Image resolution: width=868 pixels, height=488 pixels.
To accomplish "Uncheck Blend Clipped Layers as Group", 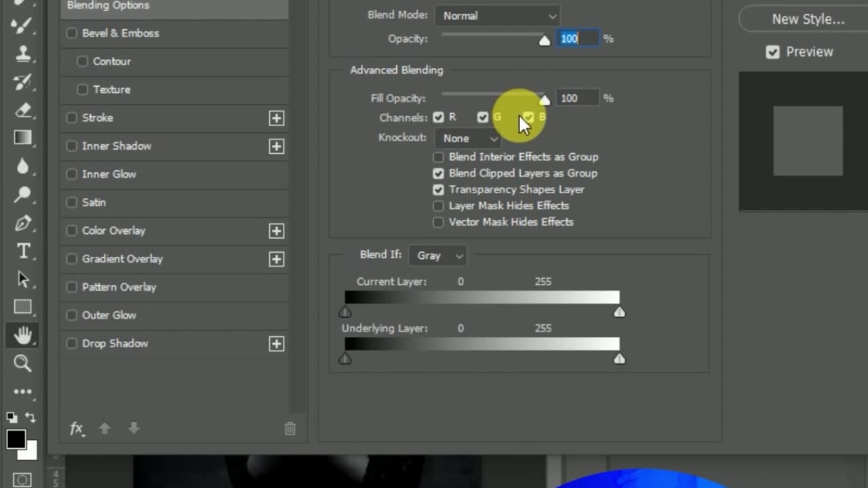I will click(438, 173).
